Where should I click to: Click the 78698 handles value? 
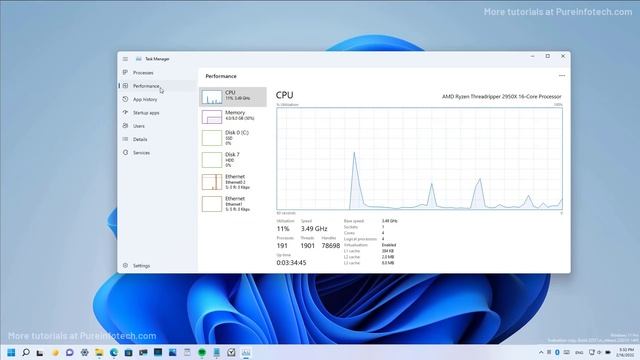pyautogui.click(x=331, y=246)
